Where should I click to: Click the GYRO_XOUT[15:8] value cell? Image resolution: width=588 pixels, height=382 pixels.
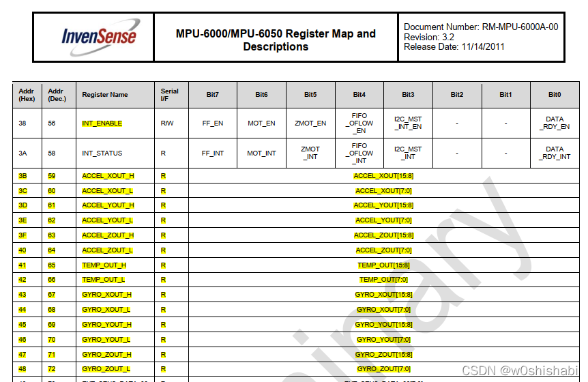[383, 295]
